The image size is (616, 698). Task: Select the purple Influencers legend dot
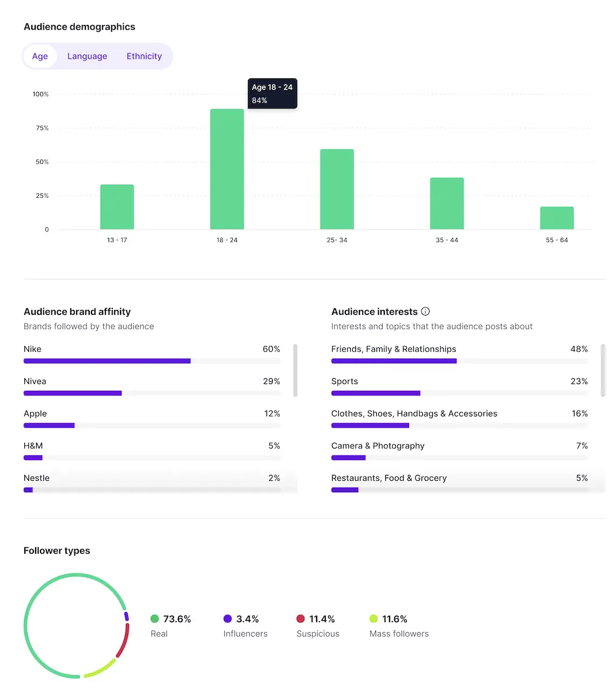pyautogui.click(x=227, y=619)
